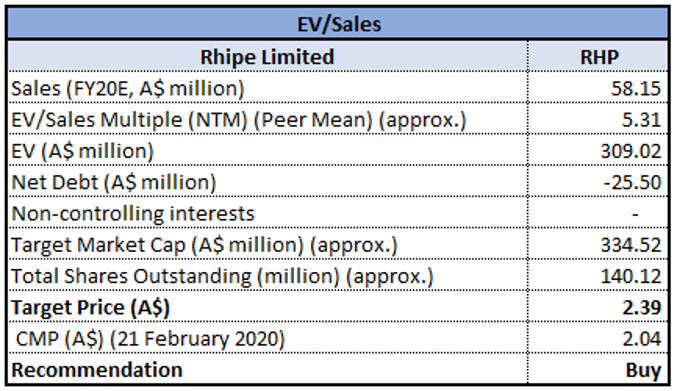The image size is (677, 391).
Task: Click the Rhipe Limited header cell
Action: [267, 57]
